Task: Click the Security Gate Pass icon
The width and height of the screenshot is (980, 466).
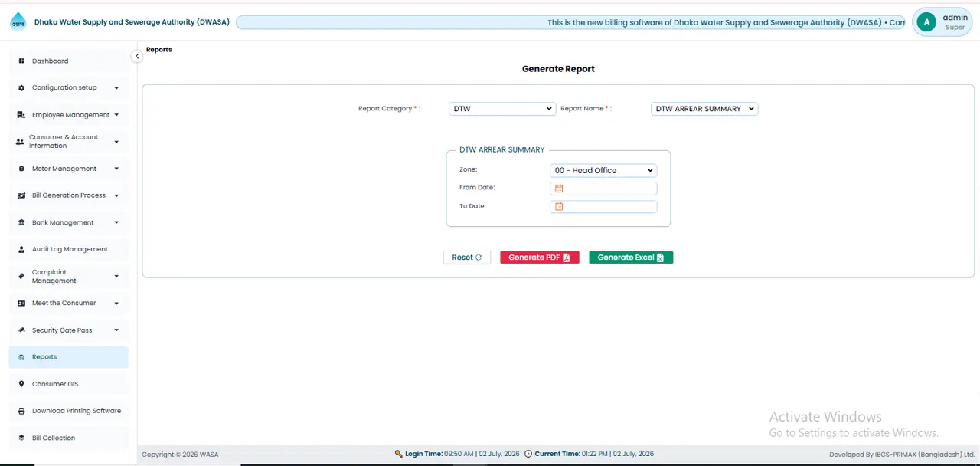Action: pyautogui.click(x=21, y=330)
